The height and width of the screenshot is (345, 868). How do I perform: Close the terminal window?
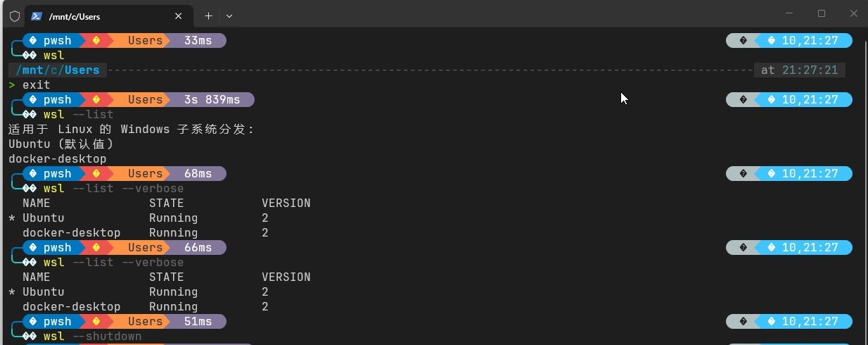coord(853,13)
